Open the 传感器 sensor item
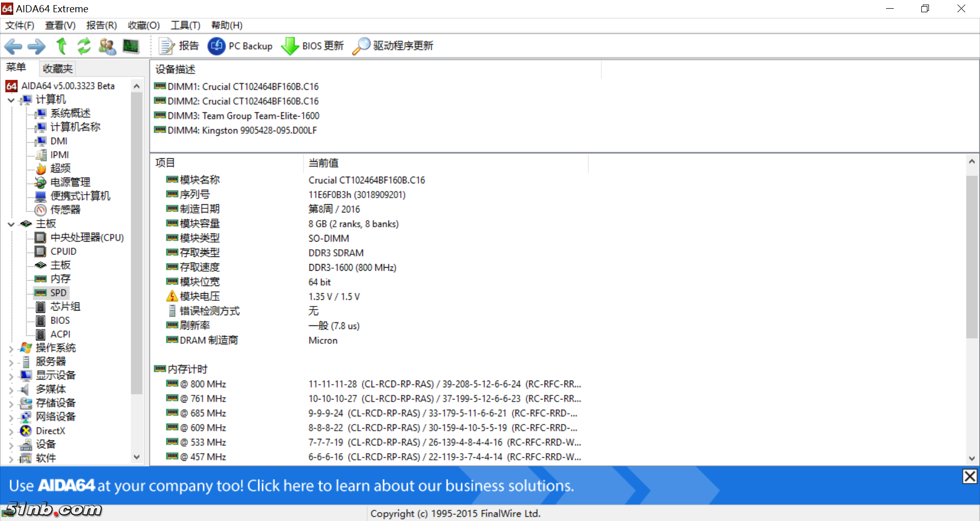This screenshot has width=980, height=521. (65, 209)
